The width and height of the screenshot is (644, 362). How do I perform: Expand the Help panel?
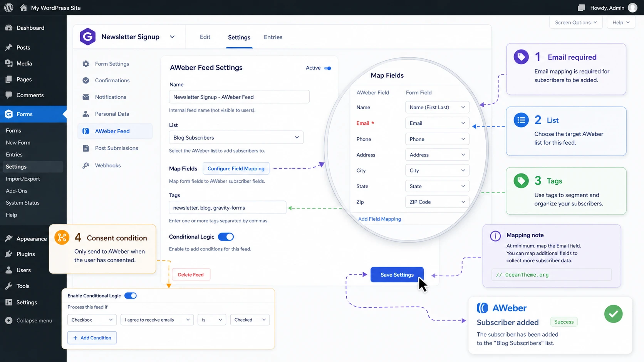click(x=621, y=22)
